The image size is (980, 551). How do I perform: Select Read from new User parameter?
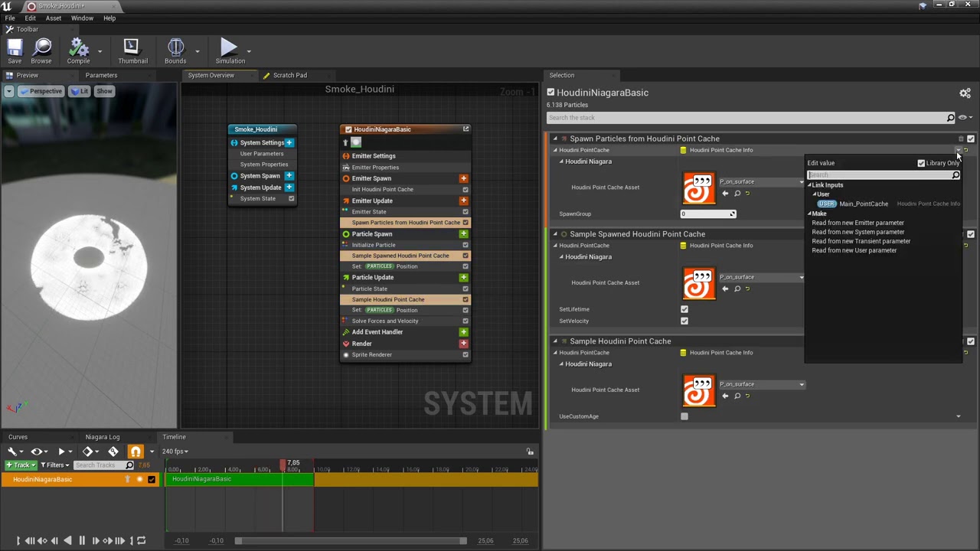[854, 250]
